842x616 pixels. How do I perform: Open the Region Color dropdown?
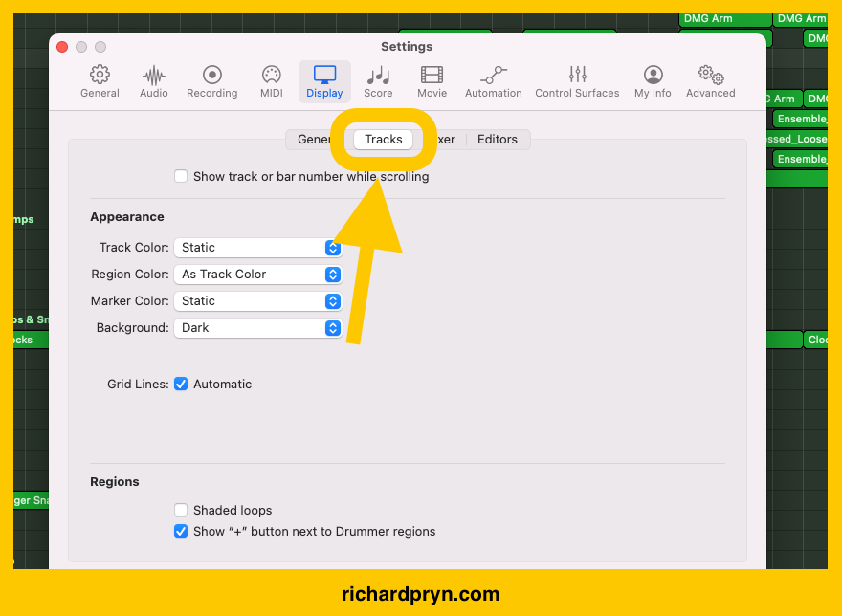258,275
